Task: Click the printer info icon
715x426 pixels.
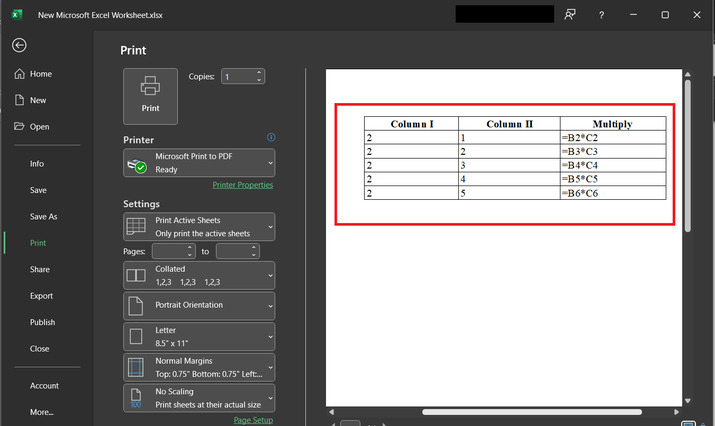Action: (x=271, y=137)
